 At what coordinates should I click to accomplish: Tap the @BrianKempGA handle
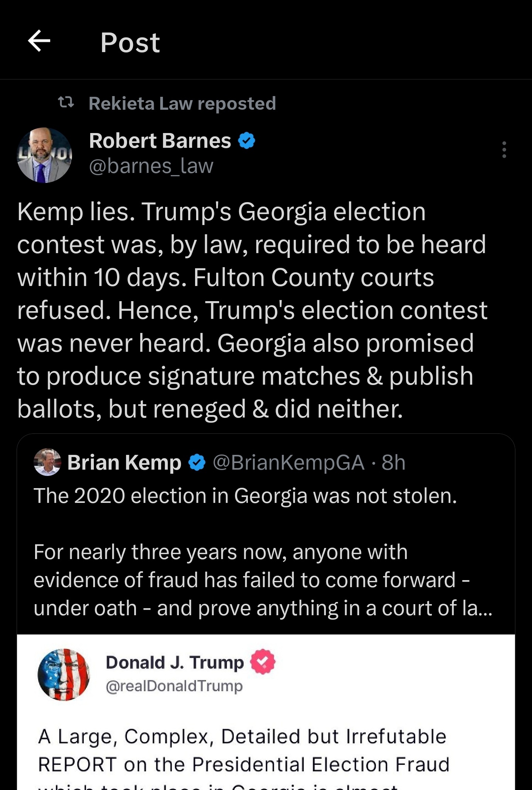click(289, 463)
